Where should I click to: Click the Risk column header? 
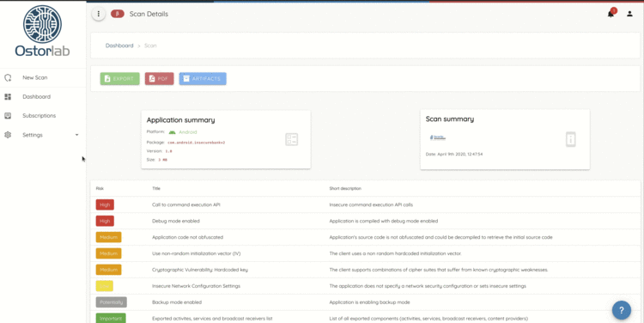coord(100,189)
